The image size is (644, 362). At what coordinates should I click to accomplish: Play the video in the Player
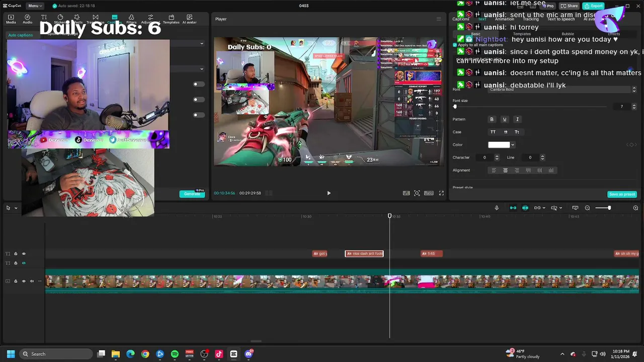pyautogui.click(x=329, y=193)
